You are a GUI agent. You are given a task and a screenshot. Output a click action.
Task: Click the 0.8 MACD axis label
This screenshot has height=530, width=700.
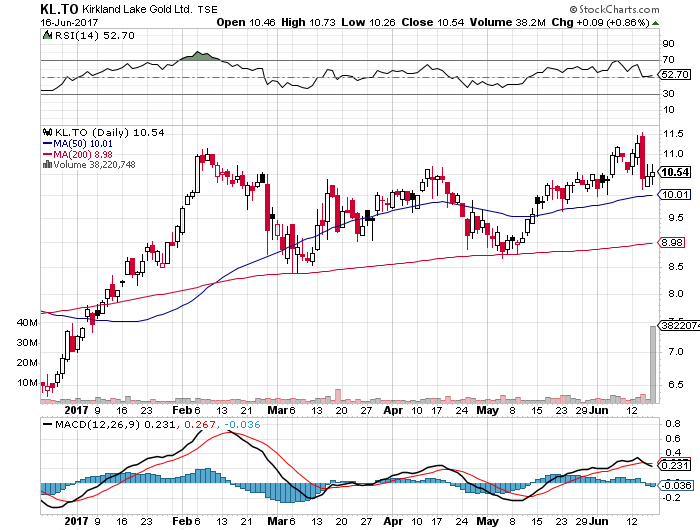tap(673, 424)
